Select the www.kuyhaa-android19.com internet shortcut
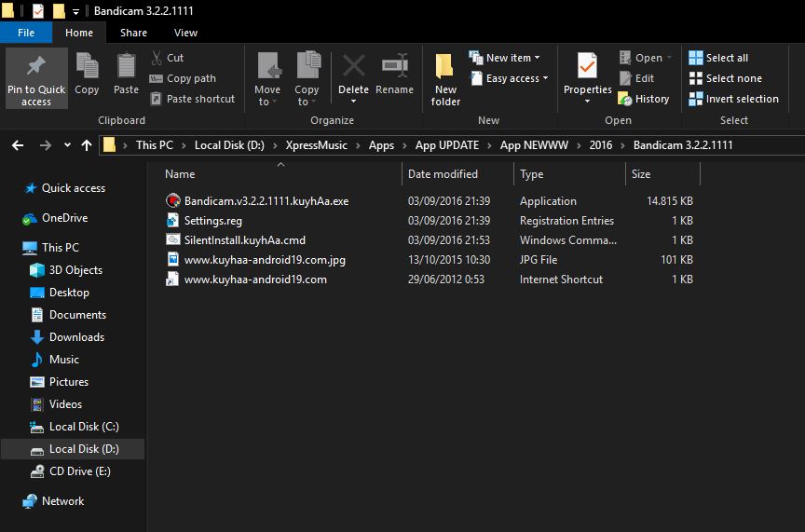Image resolution: width=805 pixels, height=532 pixels. 255,280
